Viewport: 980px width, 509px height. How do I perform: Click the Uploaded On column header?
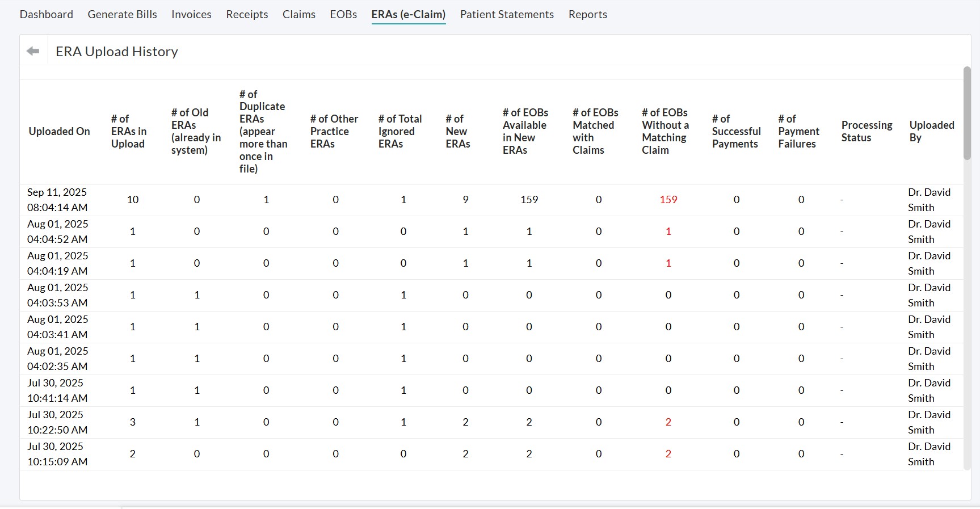[60, 132]
